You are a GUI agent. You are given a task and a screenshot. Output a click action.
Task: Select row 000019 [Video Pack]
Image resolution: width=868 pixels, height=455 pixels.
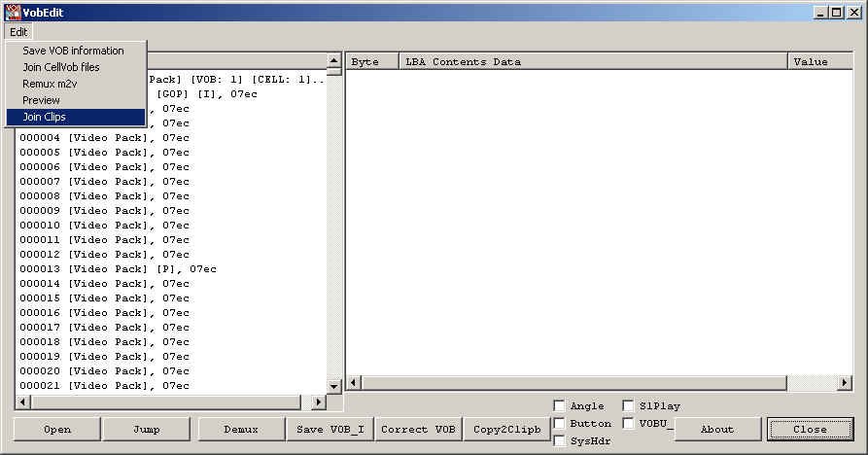pos(104,357)
